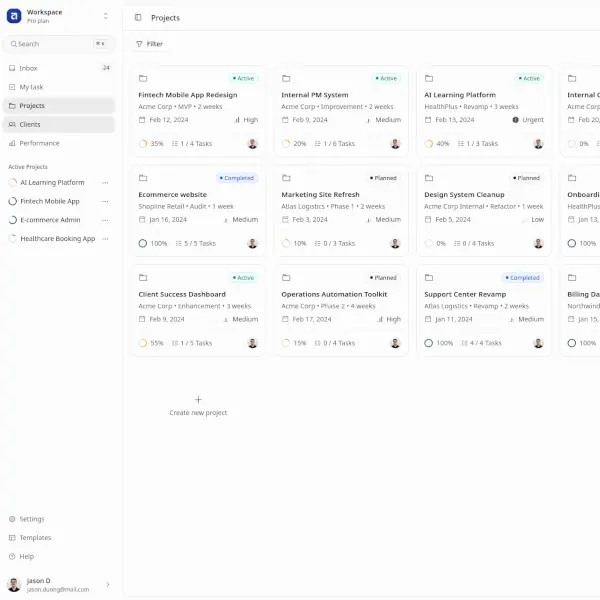This screenshot has height=600, width=600.
Task: Click folder icon on Client Success Dashboard card
Action: click(143, 277)
